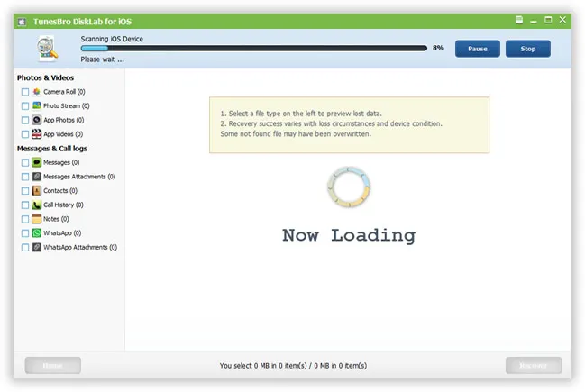The image size is (585, 392).
Task: Click the Call History phone icon
Action: 37,205
